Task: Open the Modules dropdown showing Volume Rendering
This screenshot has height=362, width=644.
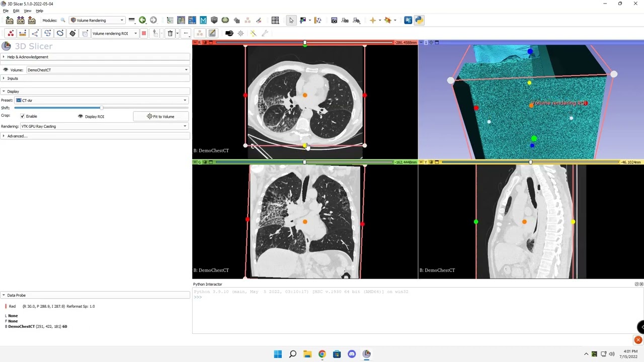Action: click(97, 20)
